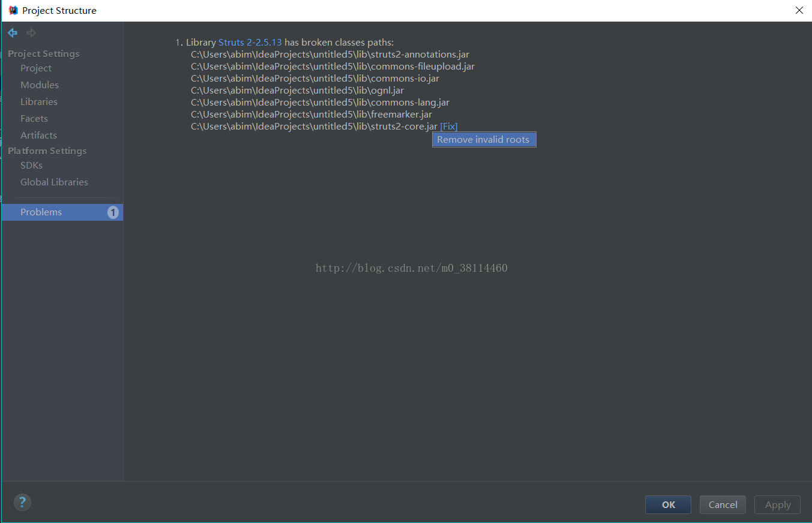
Task: Open help with the question mark icon
Action: click(22, 503)
